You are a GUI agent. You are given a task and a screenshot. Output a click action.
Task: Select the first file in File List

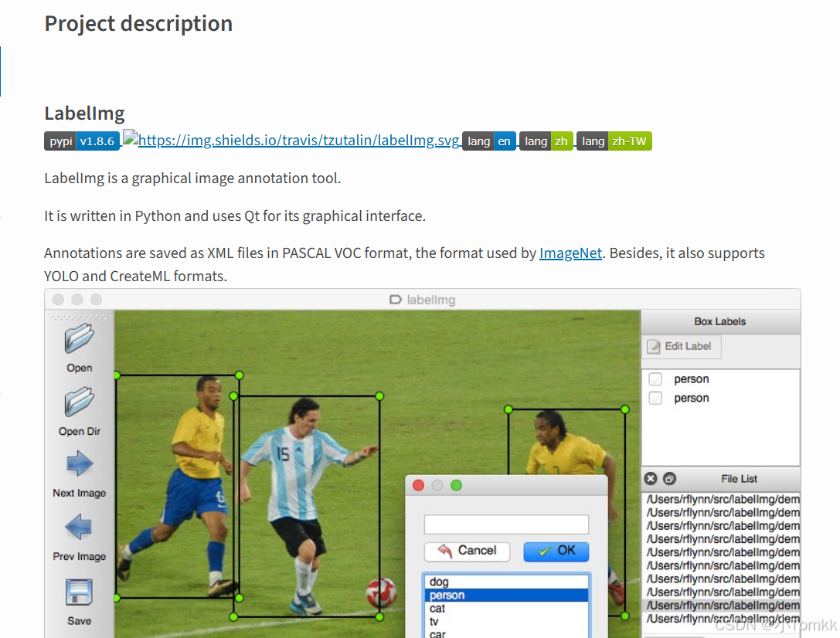[722, 500]
